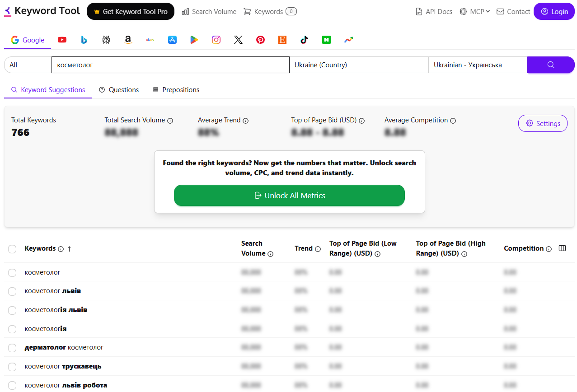The width and height of the screenshot is (577, 392).
Task: Click the keyword косметолог львів робота
Action: 66,385
